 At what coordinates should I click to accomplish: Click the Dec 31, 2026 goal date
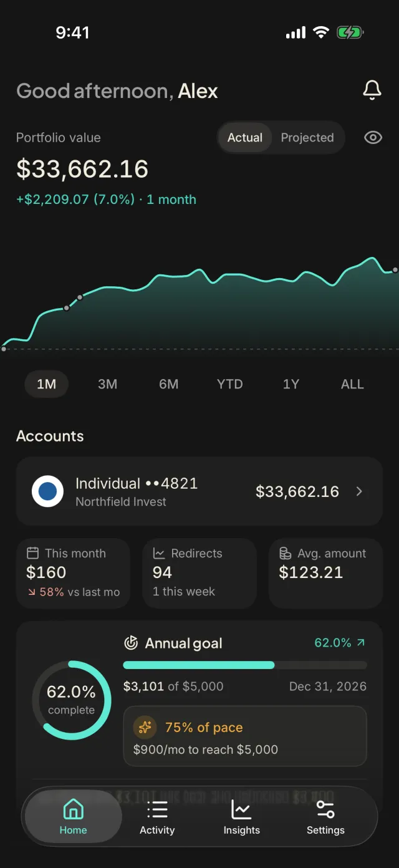tap(328, 687)
